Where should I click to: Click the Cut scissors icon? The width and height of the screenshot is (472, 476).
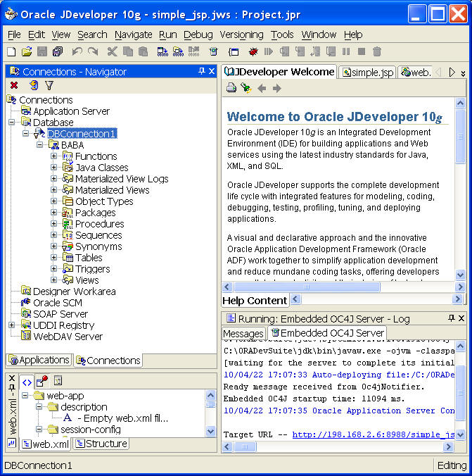(x=112, y=51)
